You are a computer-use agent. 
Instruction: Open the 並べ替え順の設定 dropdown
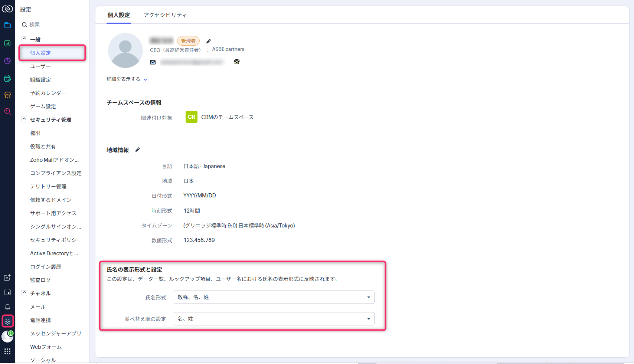point(274,319)
